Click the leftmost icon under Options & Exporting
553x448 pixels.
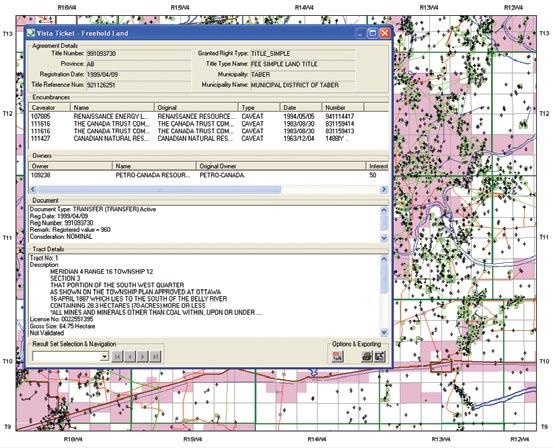point(338,356)
